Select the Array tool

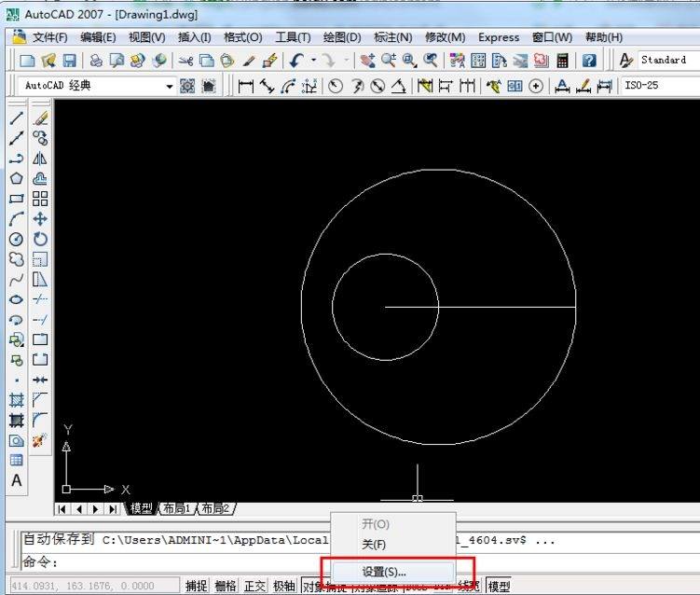point(40,199)
